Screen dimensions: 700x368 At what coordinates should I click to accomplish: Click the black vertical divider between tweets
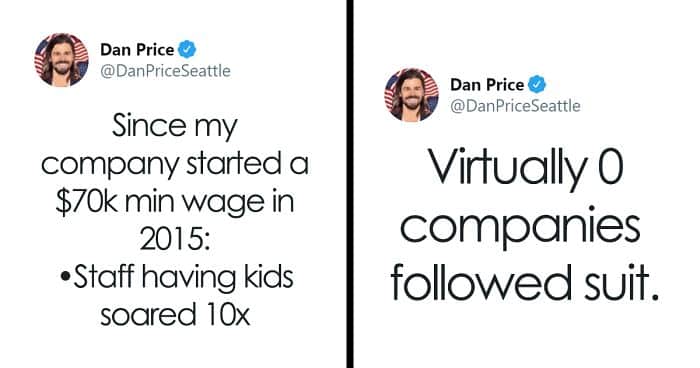(350, 184)
